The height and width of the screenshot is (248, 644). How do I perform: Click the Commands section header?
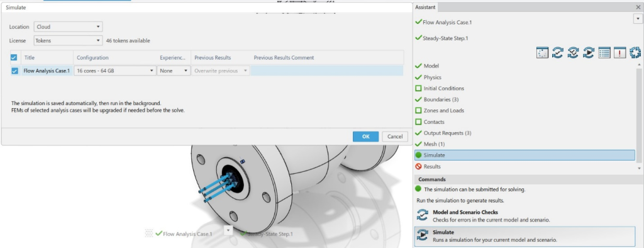528,179
